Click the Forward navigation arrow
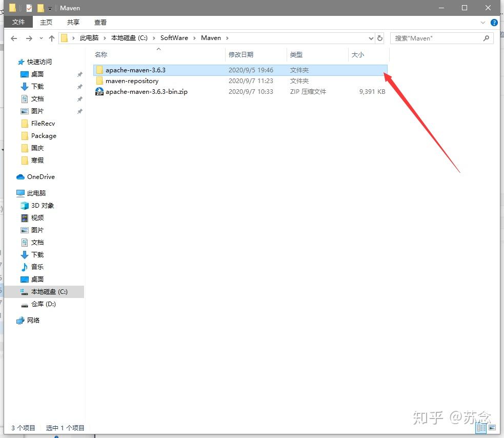Screen dimensions: 504x438 (29, 38)
